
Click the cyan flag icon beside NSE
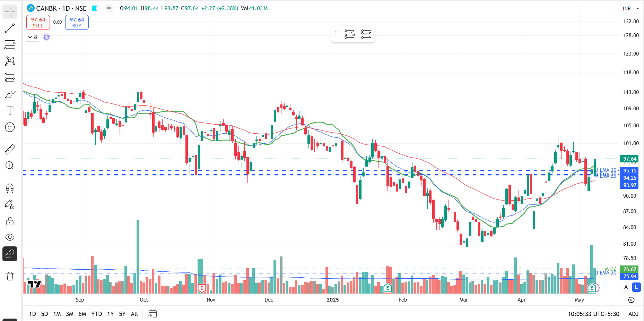point(94,8)
